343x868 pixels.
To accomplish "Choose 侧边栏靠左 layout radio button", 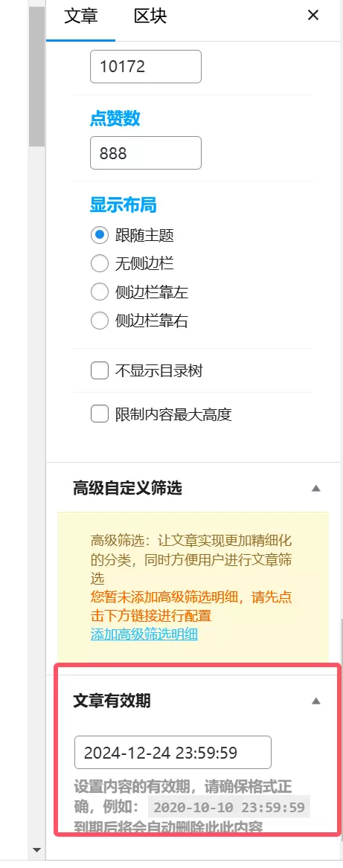I will [99, 292].
